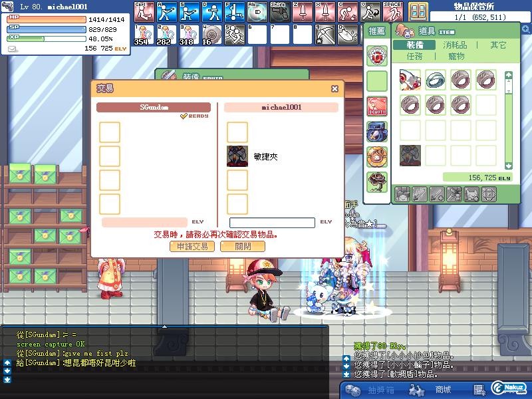Screen dimensions: 532x399
Task: Use purple potion in quickslot 3
Action: (x=190, y=35)
